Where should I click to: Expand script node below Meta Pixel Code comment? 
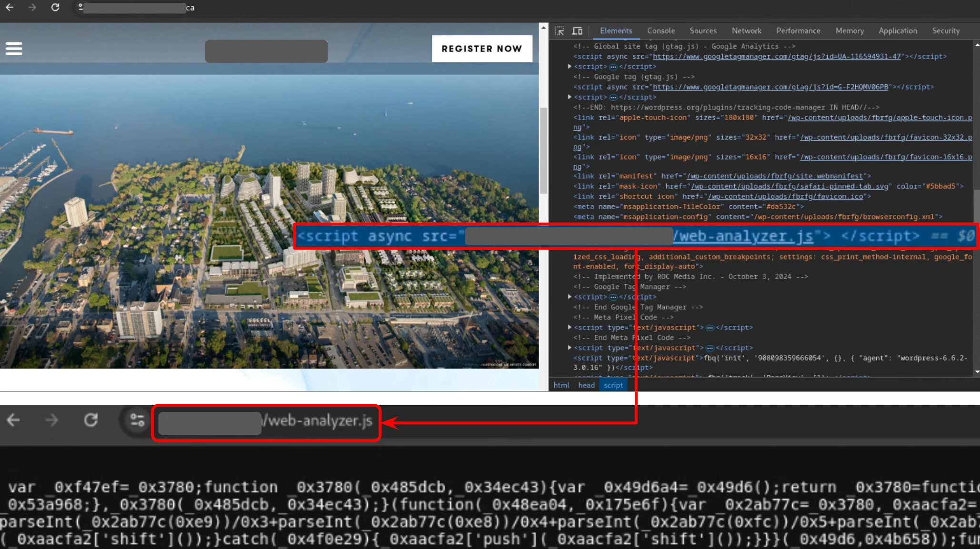(x=570, y=328)
